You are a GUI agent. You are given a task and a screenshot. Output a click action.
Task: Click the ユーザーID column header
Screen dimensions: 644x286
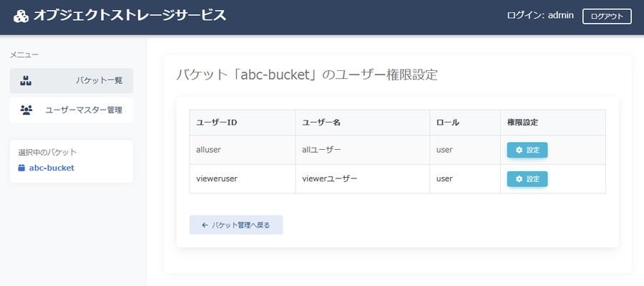tap(243, 123)
